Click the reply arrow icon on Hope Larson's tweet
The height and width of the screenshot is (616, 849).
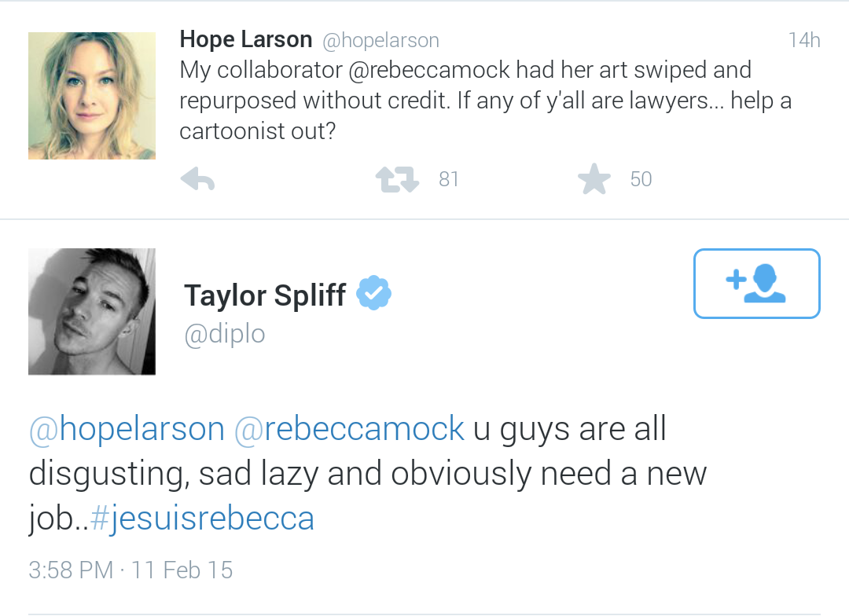tap(197, 179)
